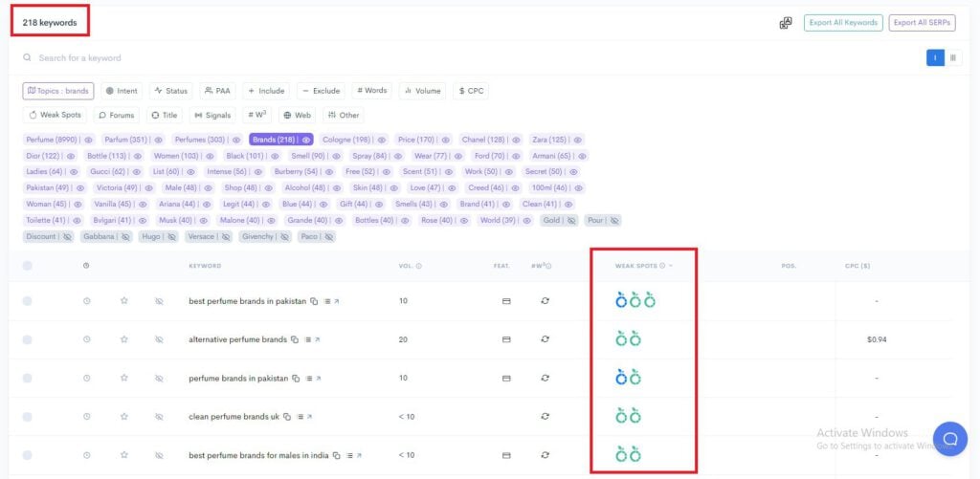980x479 pixels.
Task: Open the Weak Spots filter button
Action: click(55, 115)
